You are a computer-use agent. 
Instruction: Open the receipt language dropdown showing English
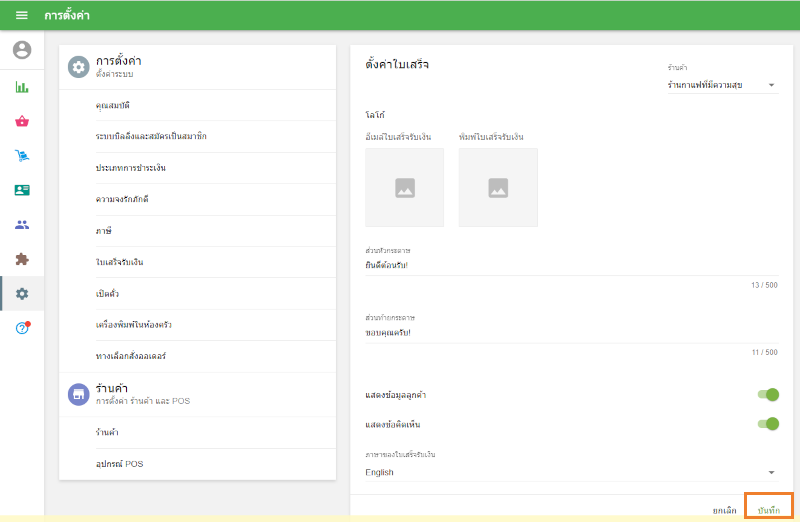(x=570, y=472)
